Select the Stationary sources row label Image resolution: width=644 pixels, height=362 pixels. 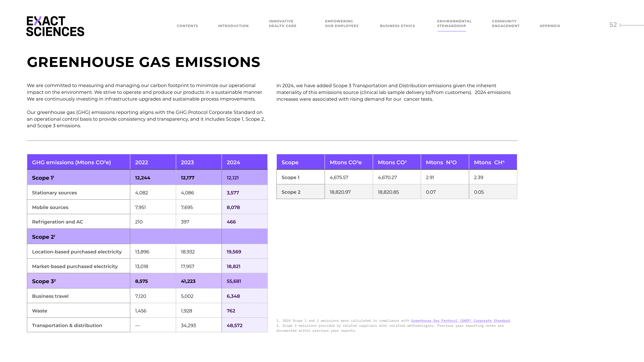coord(55,193)
